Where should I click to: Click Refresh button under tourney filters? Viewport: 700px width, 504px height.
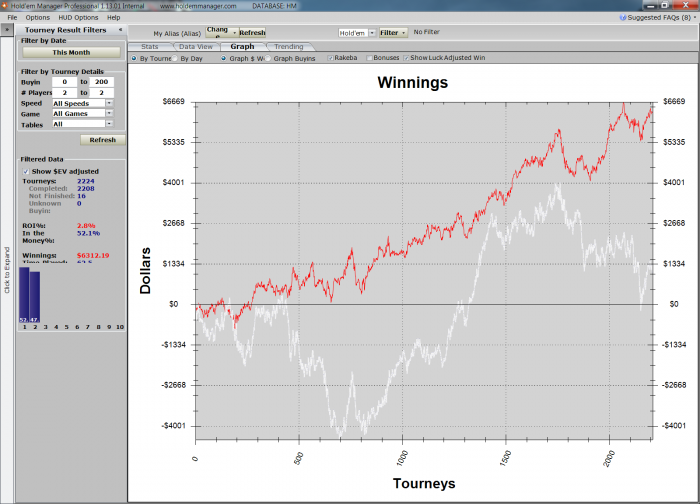pos(103,140)
